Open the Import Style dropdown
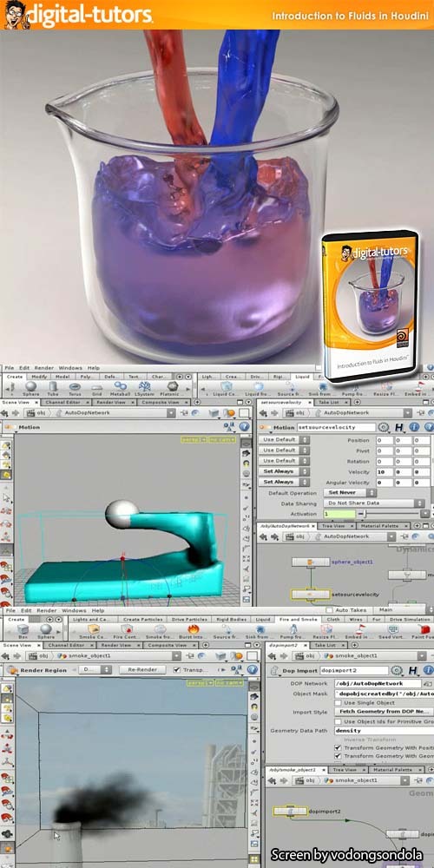This screenshot has height=868, width=434. (x=386, y=712)
